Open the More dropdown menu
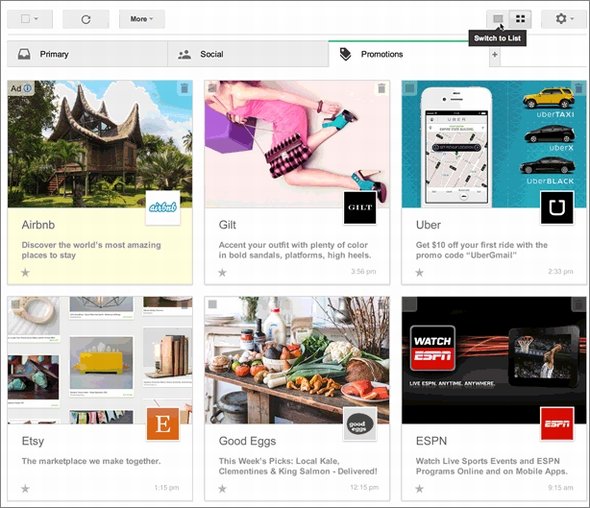The height and width of the screenshot is (508, 590). tap(142, 19)
